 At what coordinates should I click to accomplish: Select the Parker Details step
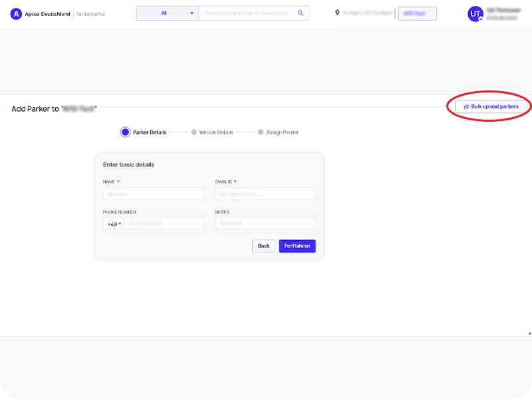click(x=125, y=132)
